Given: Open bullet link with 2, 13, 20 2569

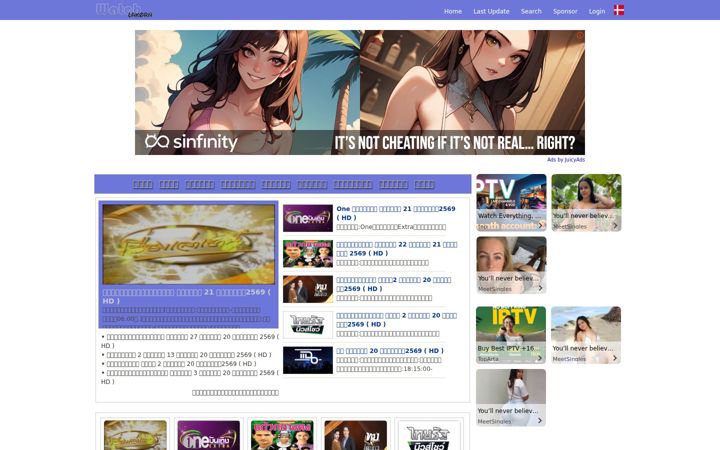Looking at the screenshot, I should (189, 355).
